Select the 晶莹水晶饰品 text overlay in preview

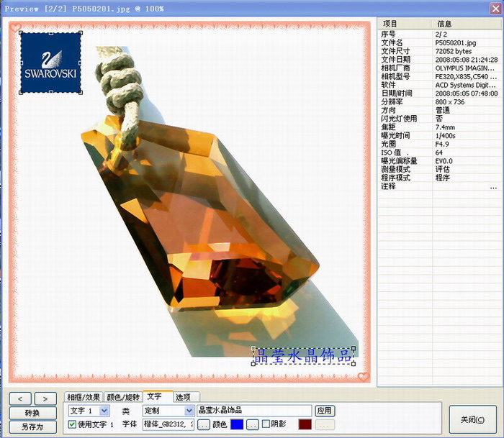point(303,356)
